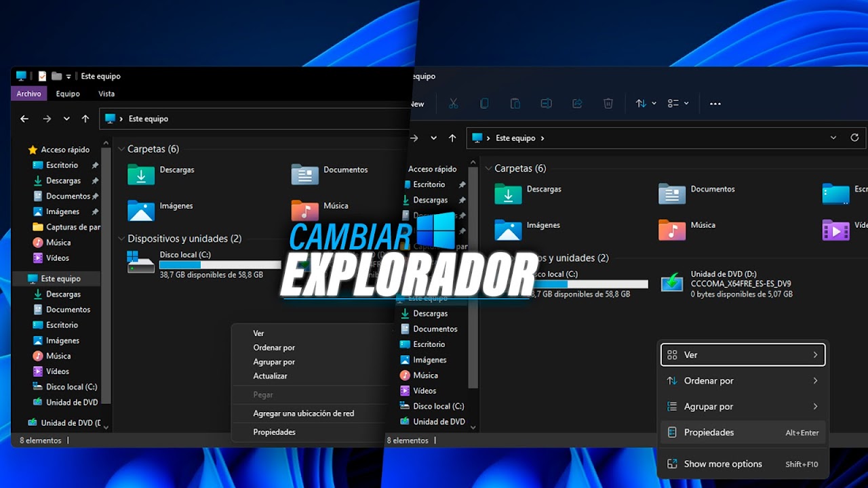
Task: Open Descargas folder in right window content
Action: (x=528, y=193)
